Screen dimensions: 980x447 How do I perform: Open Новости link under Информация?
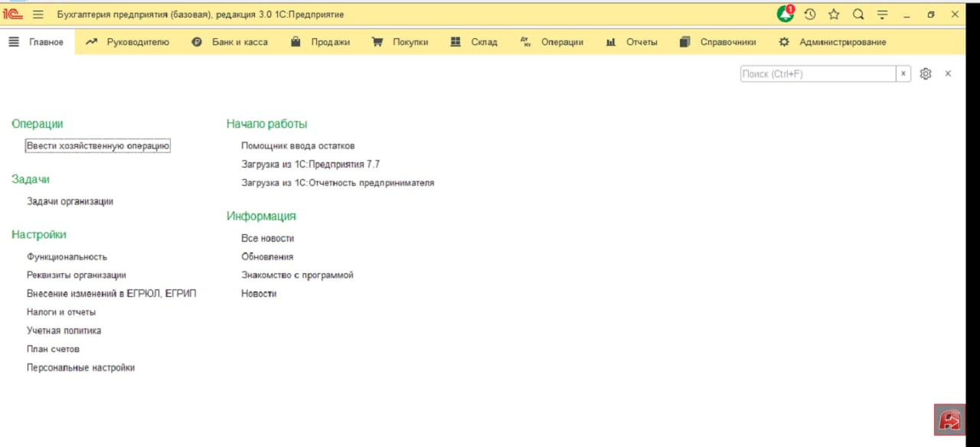tap(259, 293)
